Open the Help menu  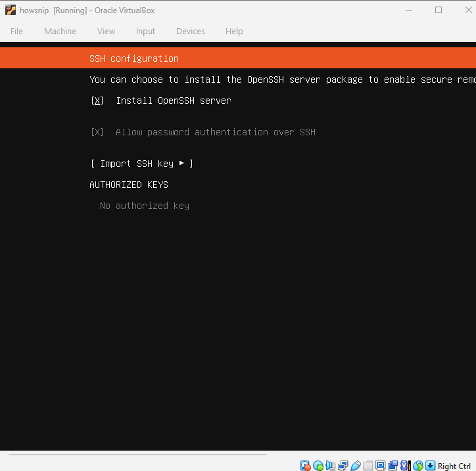pyautogui.click(x=234, y=32)
